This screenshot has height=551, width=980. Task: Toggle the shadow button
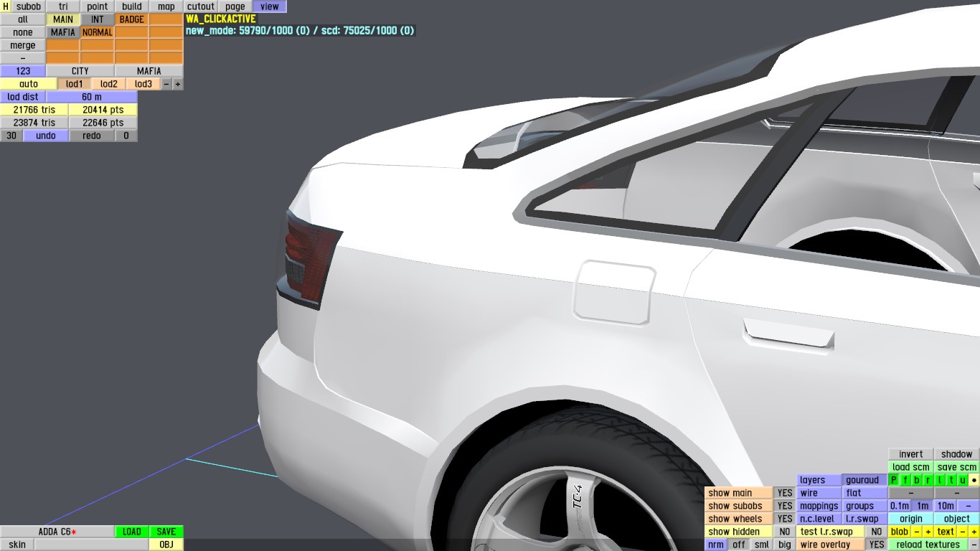(957, 454)
